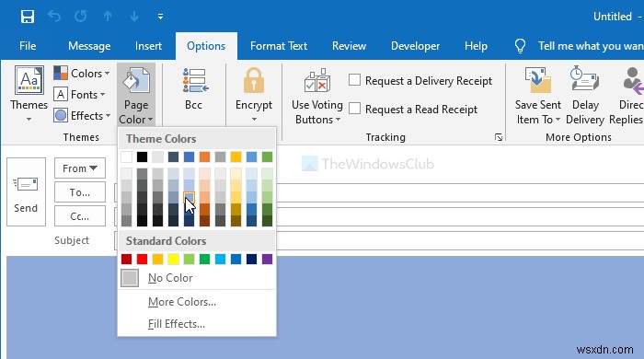Select the dark red Standard Color swatch
The height and width of the screenshot is (359, 644).
pyautogui.click(x=127, y=259)
